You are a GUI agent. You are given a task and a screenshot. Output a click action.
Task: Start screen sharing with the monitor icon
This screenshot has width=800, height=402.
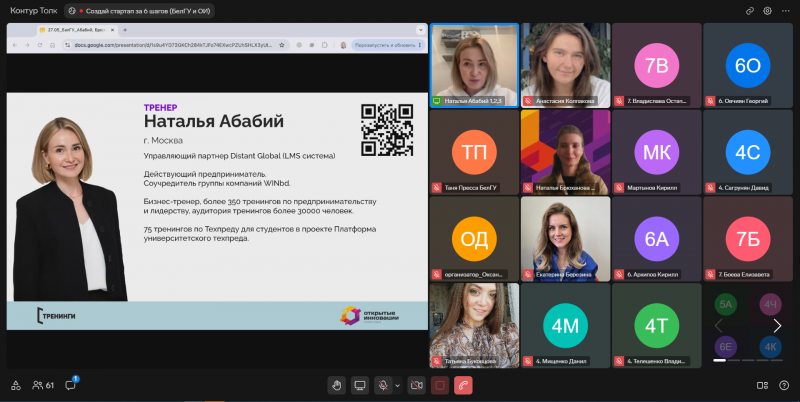(360, 385)
